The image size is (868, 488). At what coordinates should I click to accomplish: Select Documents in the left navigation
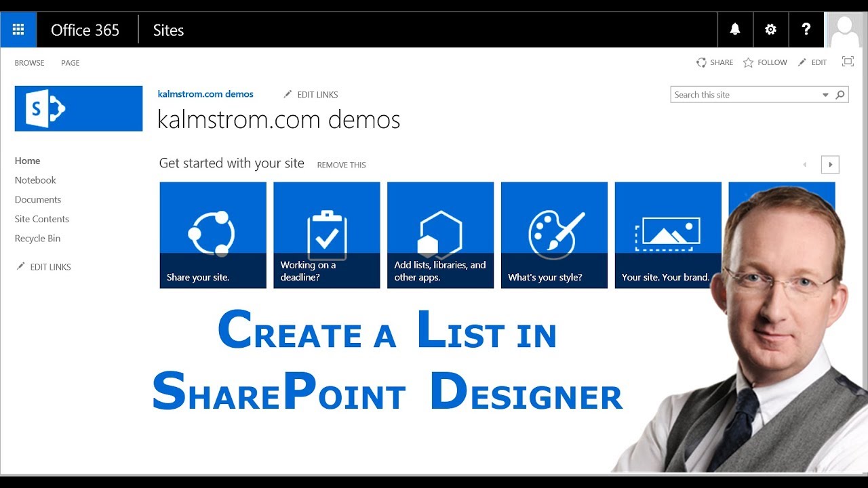(38, 199)
